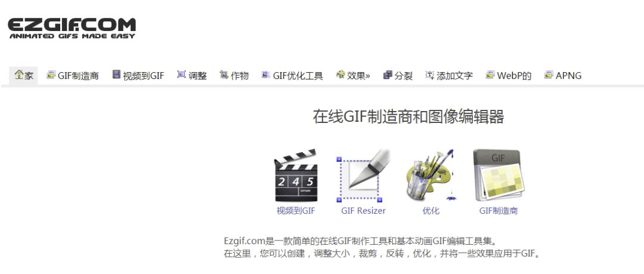Open the 优化 link under paint brushes
The width and height of the screenshot is (644, 274).
tap(431, 211)
